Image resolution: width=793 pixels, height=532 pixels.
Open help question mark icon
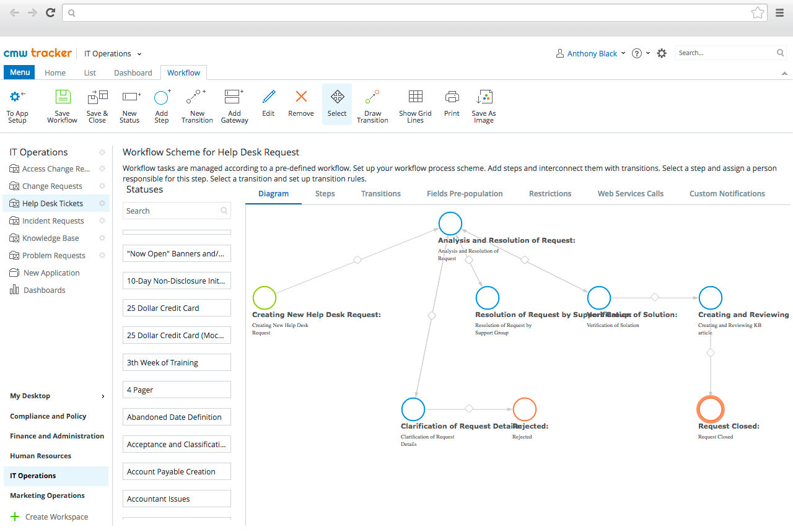point(636,53)
